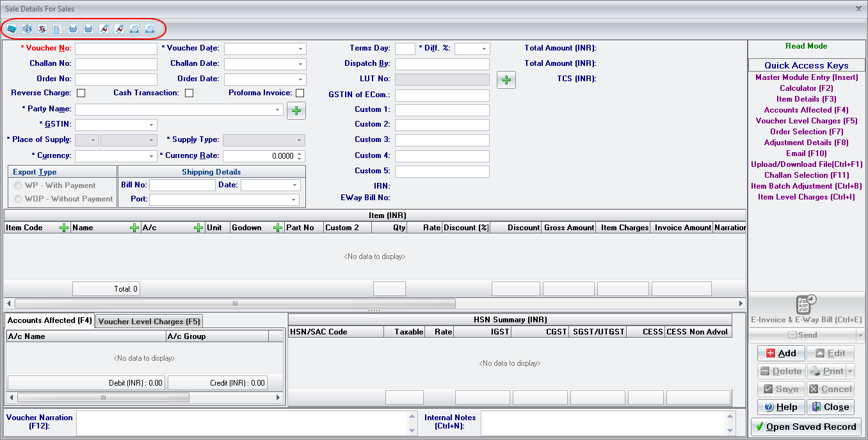
Task: Click the item grid scrollbar's right arrow
Action: (x=741, y=303)
